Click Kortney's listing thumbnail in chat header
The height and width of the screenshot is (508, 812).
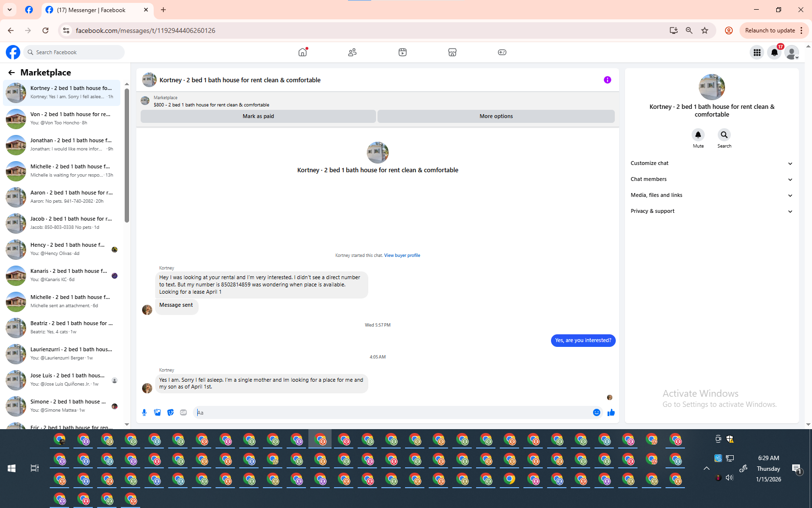pos(149,80)
